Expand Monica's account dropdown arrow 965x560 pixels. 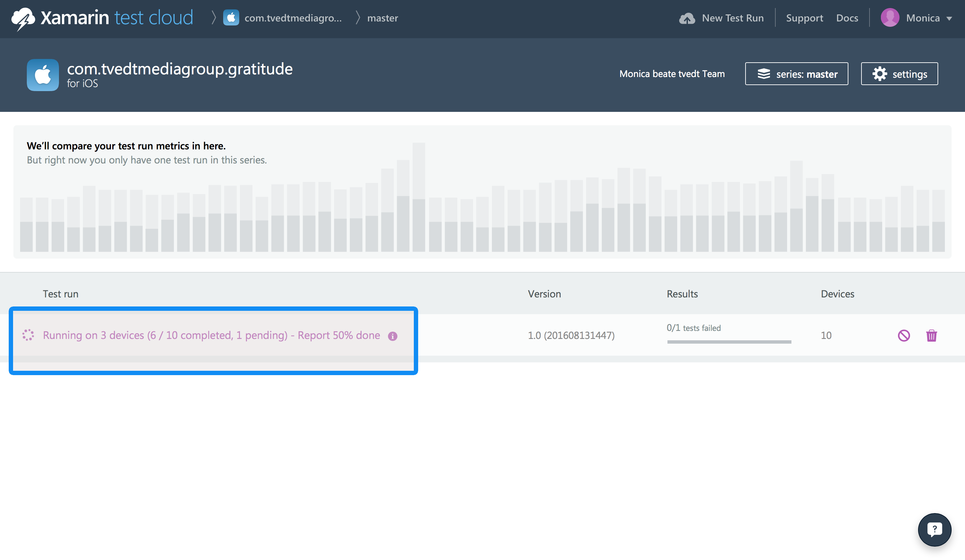point(949,18)
